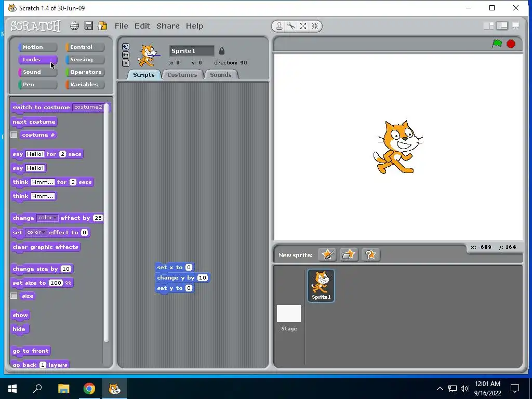
Task: Set rotation style to can rotate
Action: pos(126,47)
